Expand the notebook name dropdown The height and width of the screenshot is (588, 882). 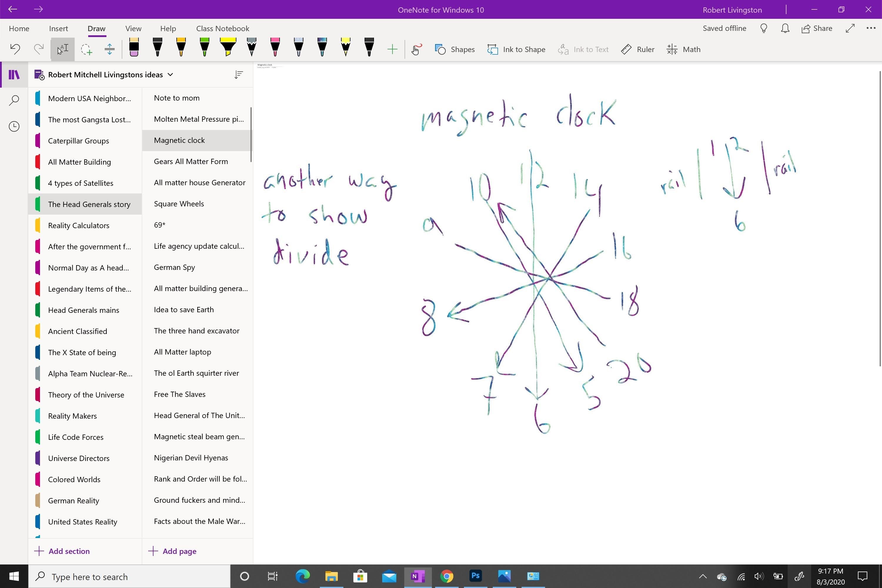(170, 75)
